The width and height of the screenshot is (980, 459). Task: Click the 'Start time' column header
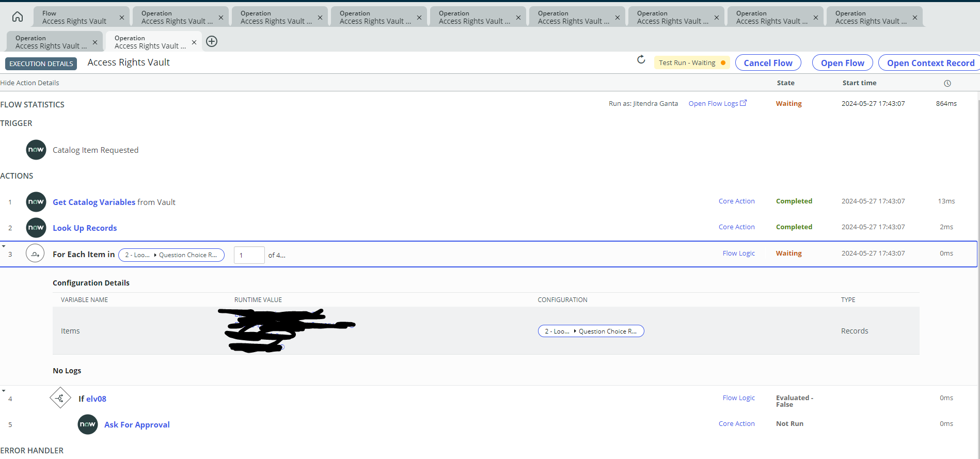click(860, 83)
